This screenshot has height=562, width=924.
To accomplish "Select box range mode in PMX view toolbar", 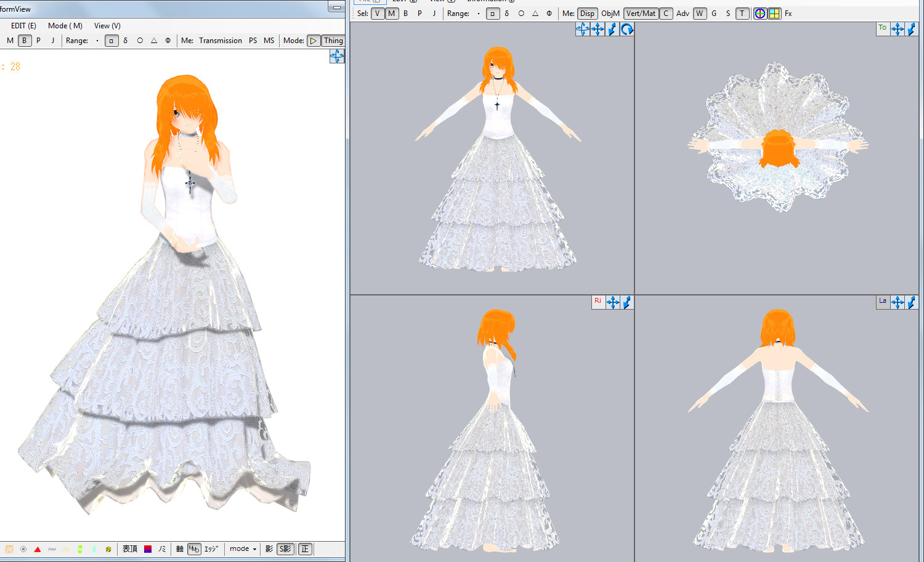I will tap(493, 14).
